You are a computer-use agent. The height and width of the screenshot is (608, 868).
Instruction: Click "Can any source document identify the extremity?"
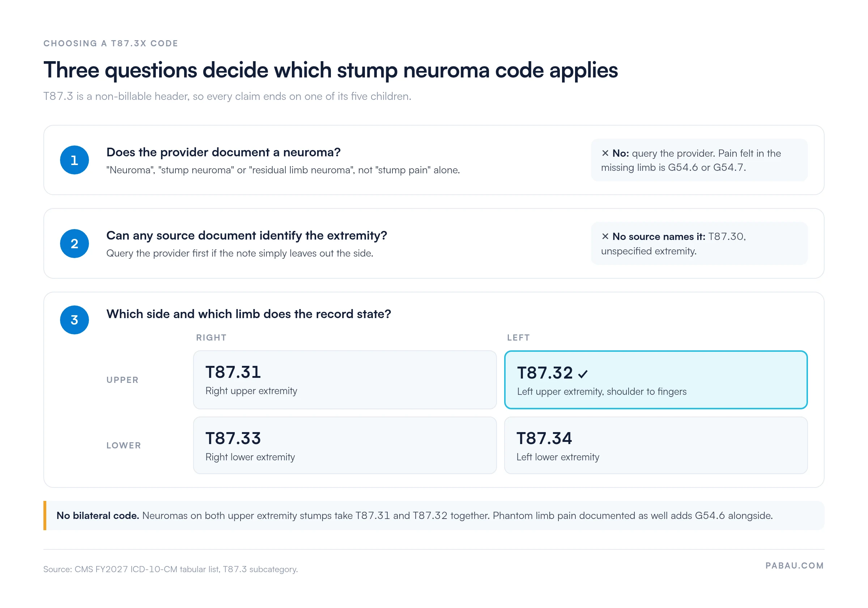pyautogui.click(x=247, y=236)
